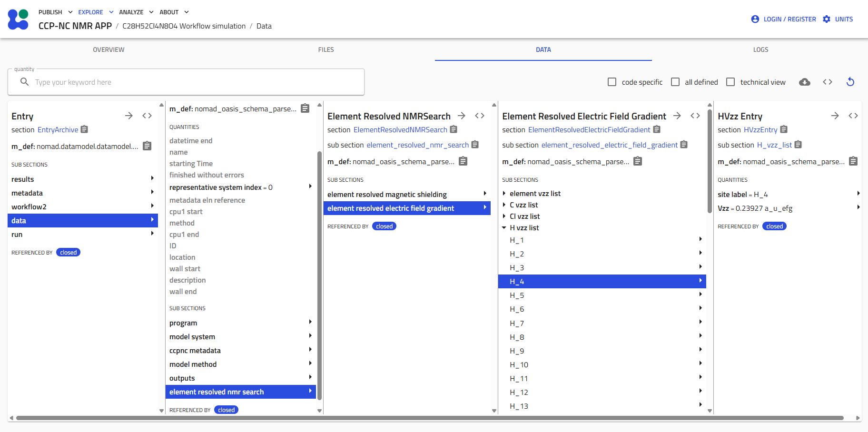The width and height of the screenshot is (868, 432).
Task: Click arrow icon beside Element Resolved Electric Field Gradient
Action: pos(677,116)
